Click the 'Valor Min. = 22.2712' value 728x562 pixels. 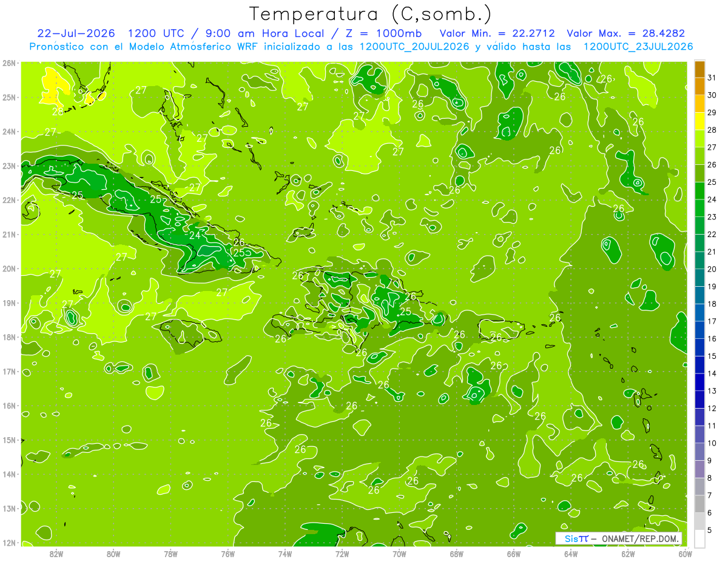pos(497,33)
